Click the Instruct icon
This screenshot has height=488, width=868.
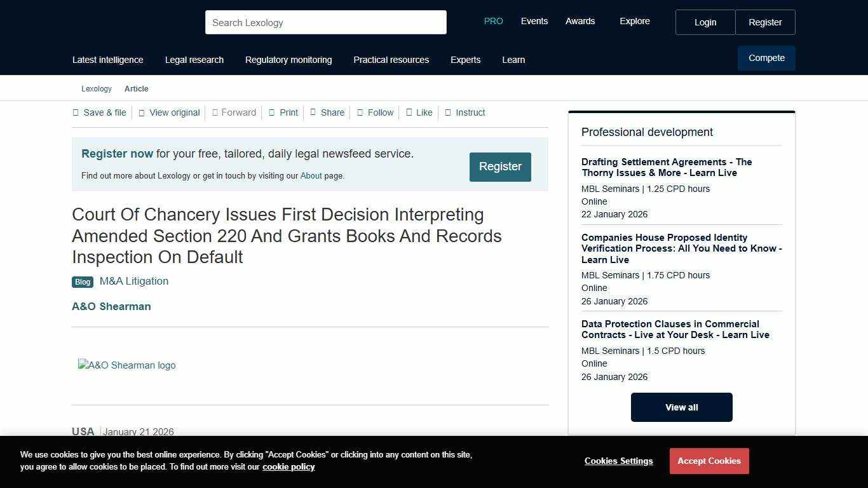447,112
